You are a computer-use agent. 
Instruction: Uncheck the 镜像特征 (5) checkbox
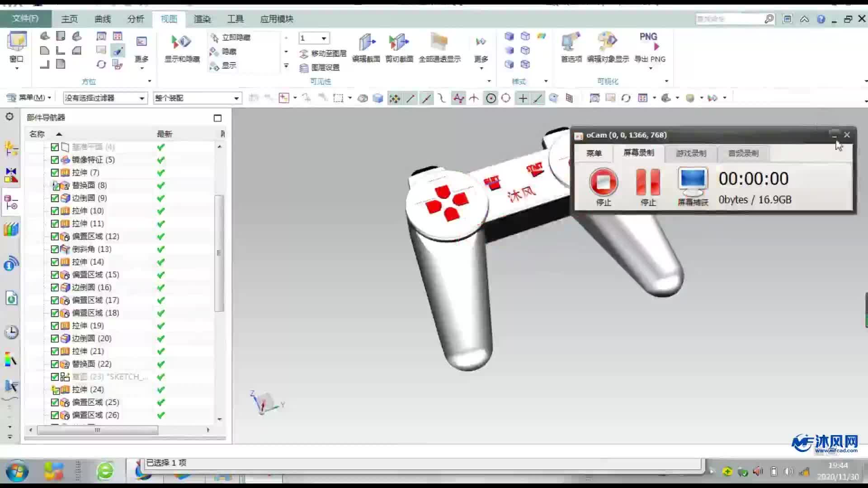coord(55,160)
